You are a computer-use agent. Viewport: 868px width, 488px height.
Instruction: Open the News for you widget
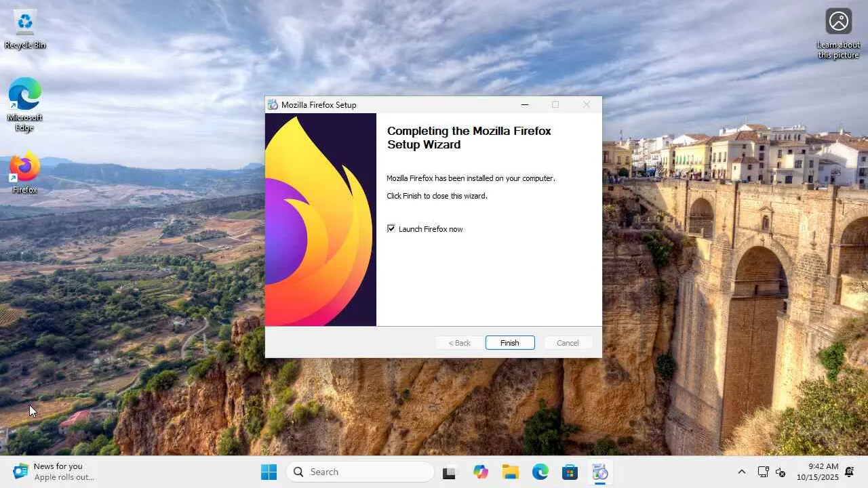coord(54,472)
